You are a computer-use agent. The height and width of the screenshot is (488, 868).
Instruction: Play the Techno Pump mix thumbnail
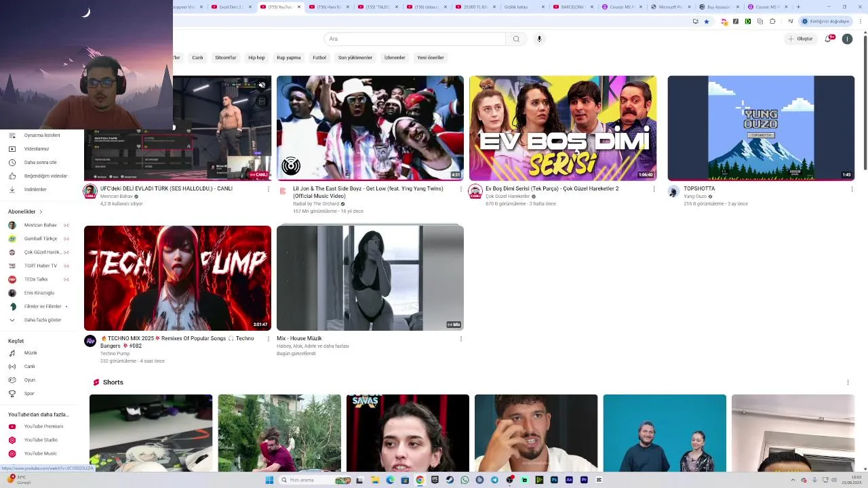178,278
